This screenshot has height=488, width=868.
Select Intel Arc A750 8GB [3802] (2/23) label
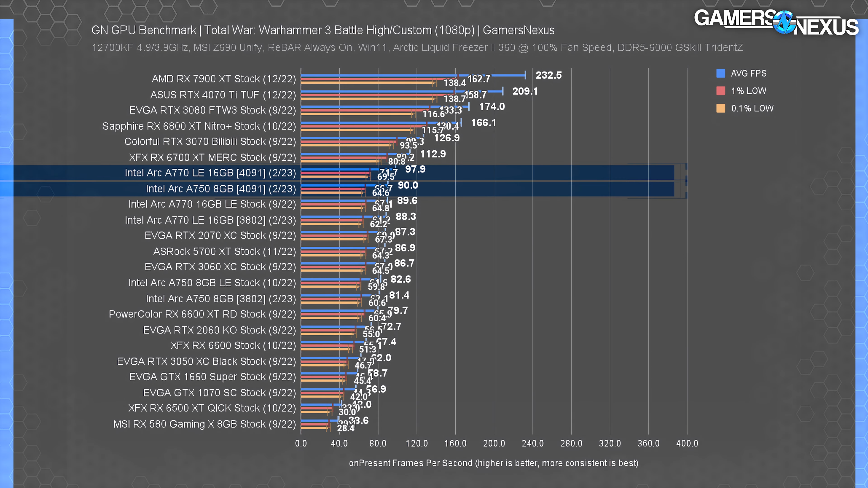tap(221, 299)
